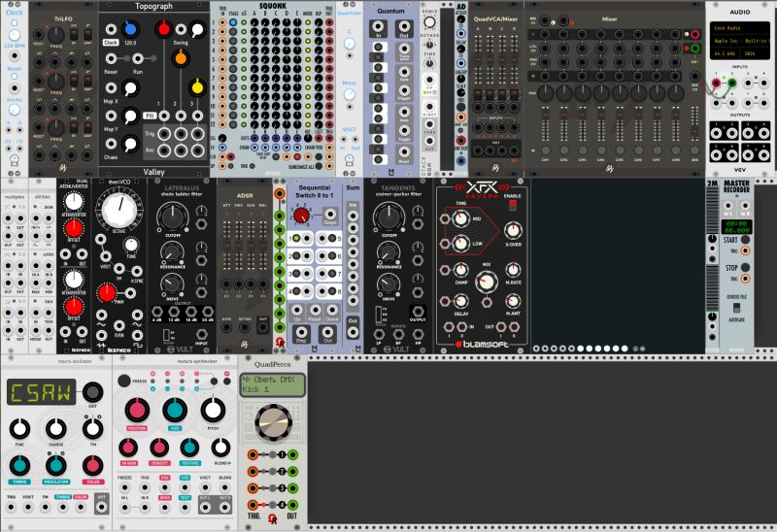
Task: Click the POSITION knob on texture synthesizer
Action: [x=137, y=410]
